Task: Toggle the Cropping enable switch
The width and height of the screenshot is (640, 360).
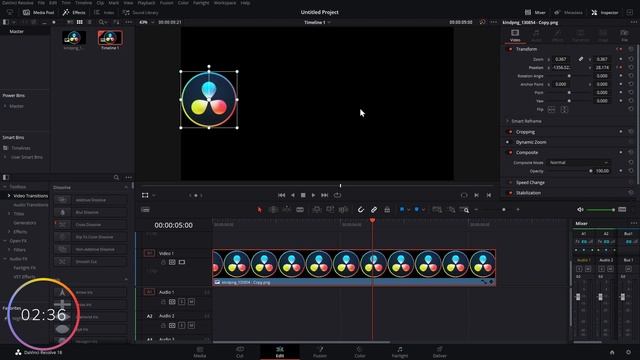Action: coord(510,132)
